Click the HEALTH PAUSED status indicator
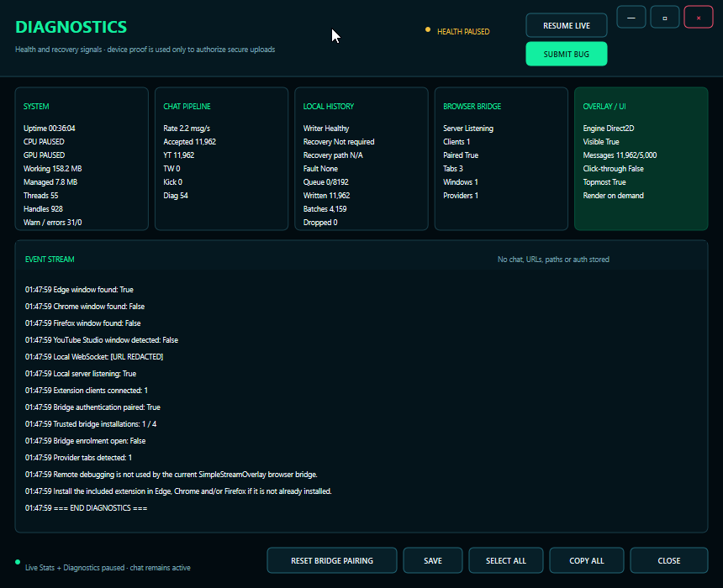Image resolution: width=723 pixels, height=588 pixels. (463, 31)
